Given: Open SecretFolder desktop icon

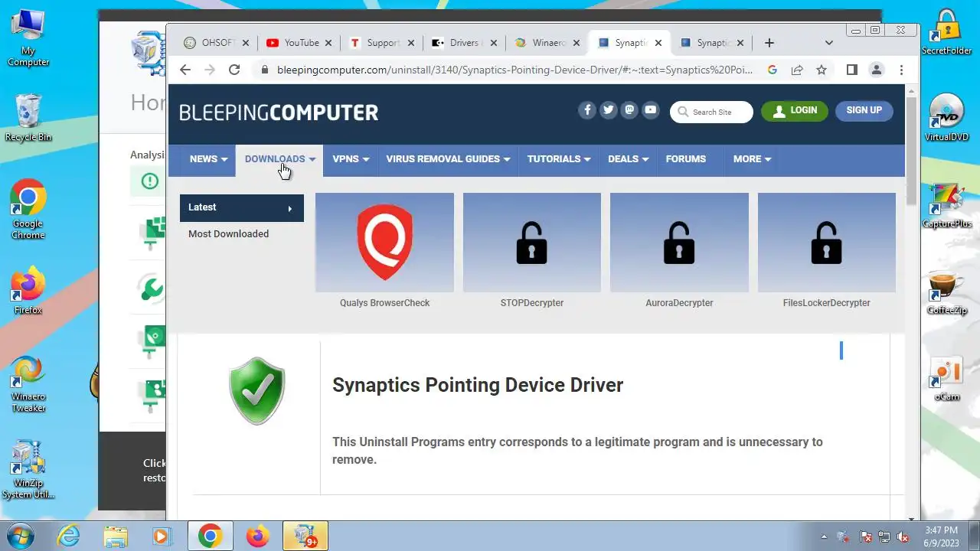Looking at the screenshot, I should [947, 32].
